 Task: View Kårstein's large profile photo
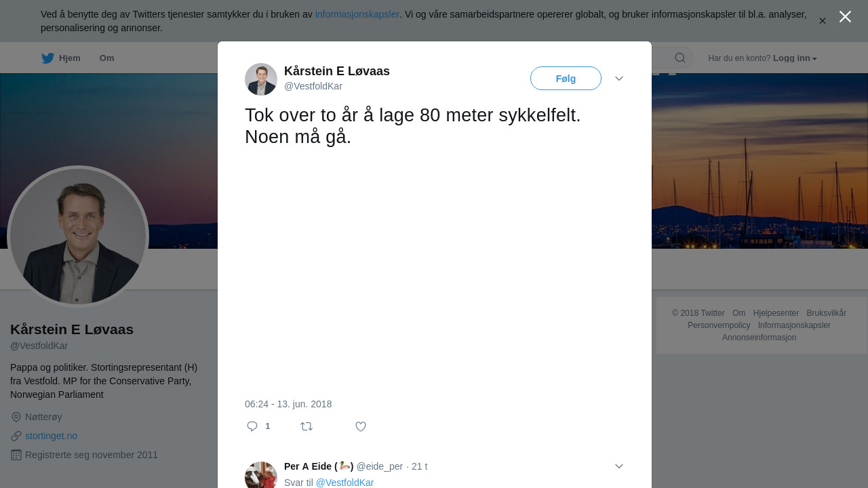click(78, 237)
